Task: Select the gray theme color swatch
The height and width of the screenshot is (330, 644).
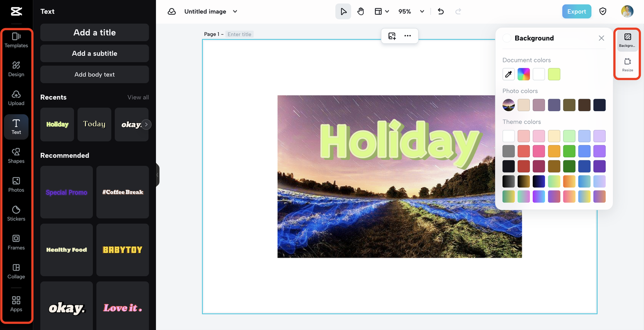Action: point(509,151)
